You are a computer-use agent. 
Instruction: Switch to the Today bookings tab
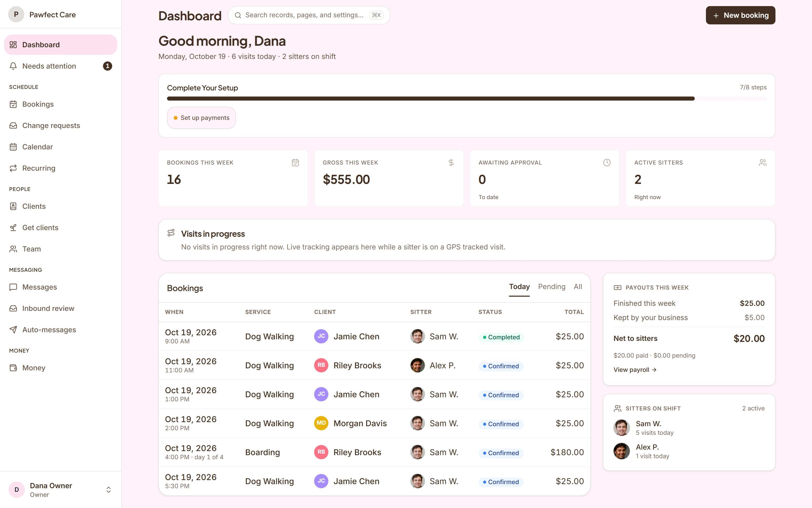click(519, 287)
